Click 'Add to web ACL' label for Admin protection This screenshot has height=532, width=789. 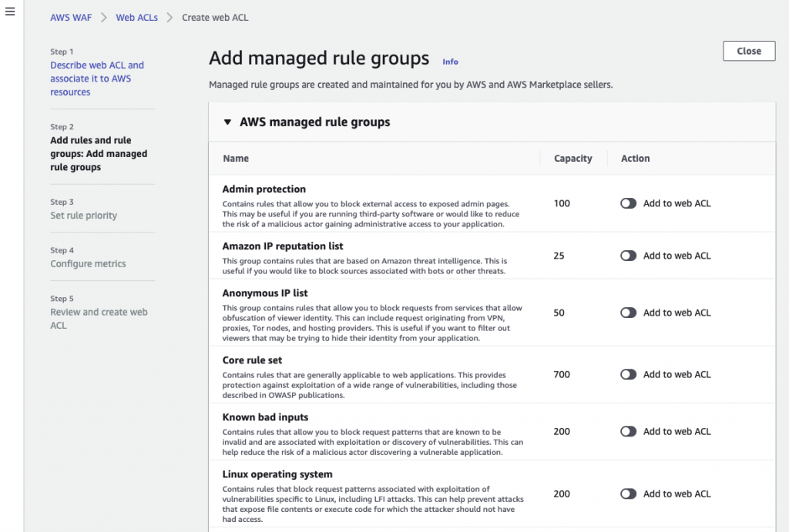(677, 203)
